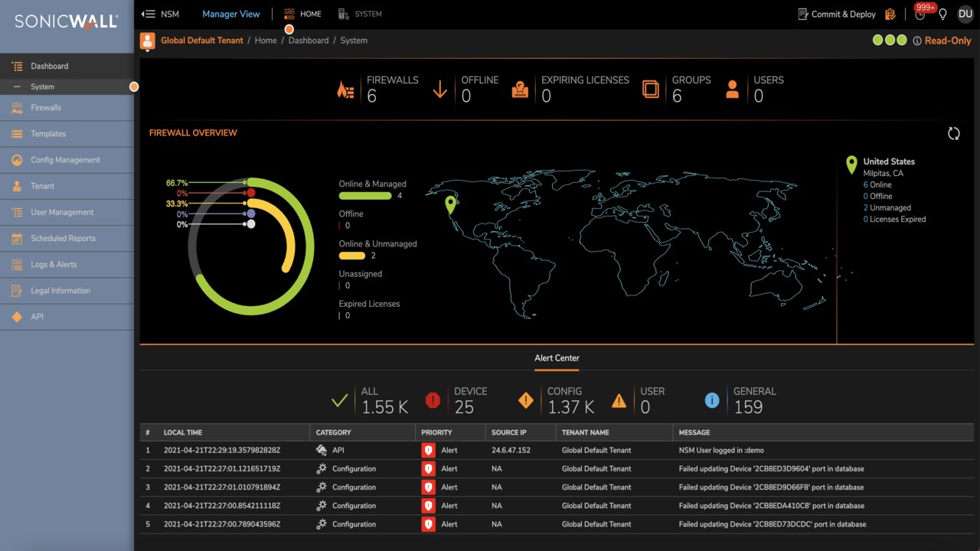
Task: Open Templates in the sidebar
Action: tap(67, 134)
